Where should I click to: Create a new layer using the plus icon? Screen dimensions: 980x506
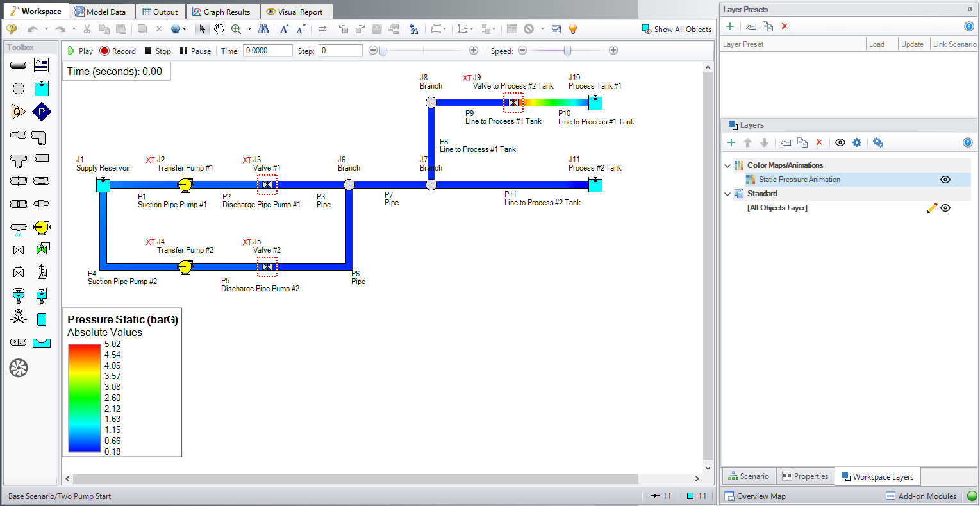pos(731,142)
